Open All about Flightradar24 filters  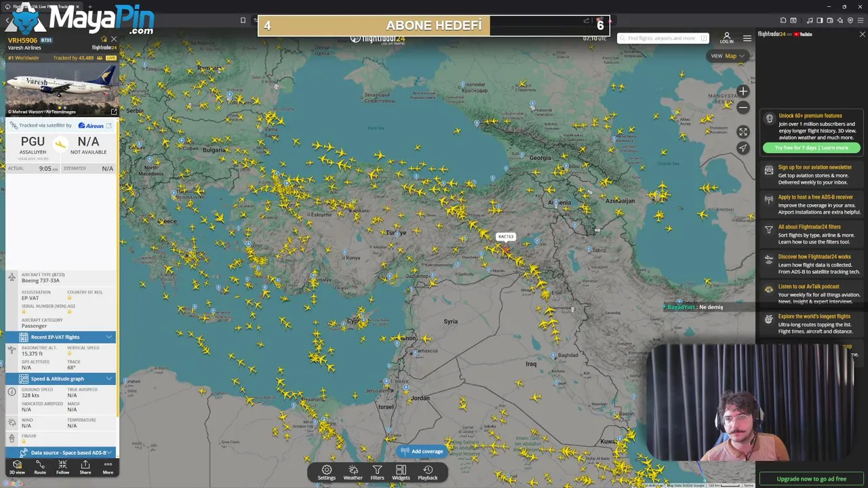point(812,234)
